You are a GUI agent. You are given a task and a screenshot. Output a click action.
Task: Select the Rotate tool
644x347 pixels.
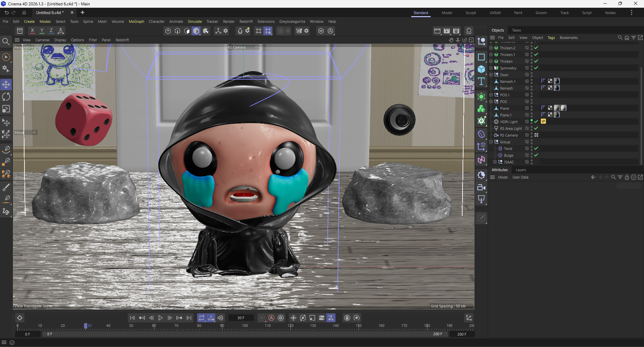coord(6,97)
